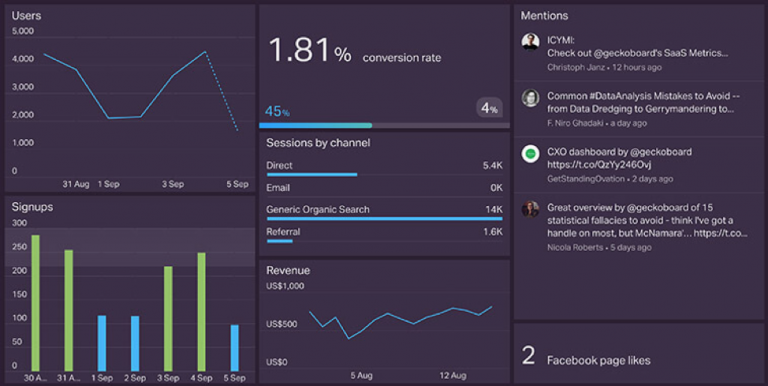
Task: Click F. Niro Ghadaki • a day ago byline
Action: 597,123
